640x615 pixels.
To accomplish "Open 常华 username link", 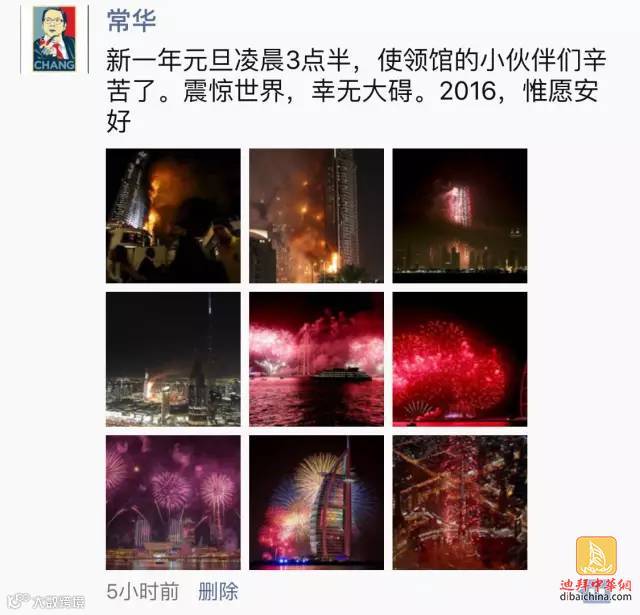I will [131, 20].
